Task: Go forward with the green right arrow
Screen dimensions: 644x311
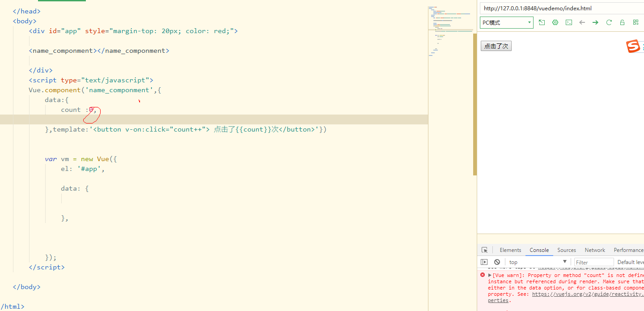Action: (x=595, y=22)
